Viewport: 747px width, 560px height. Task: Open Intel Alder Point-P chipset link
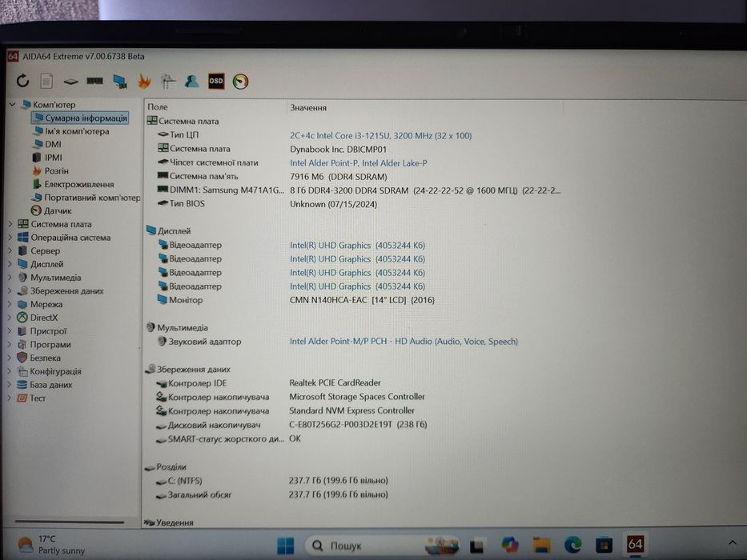click(x=358, y=163)
